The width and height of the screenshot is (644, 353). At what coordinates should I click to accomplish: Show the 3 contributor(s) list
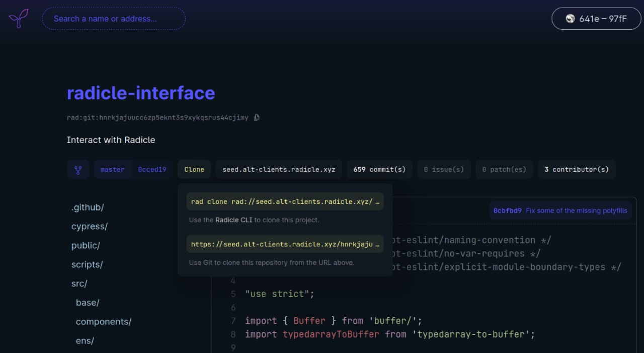pyautogui.click(x=577, y=170)
